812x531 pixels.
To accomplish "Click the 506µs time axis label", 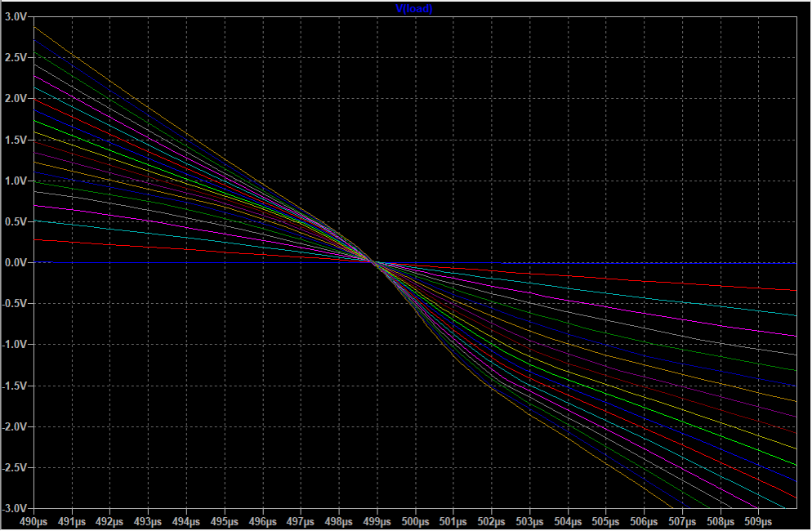I will pyautogui.click(x=645, y=522).
